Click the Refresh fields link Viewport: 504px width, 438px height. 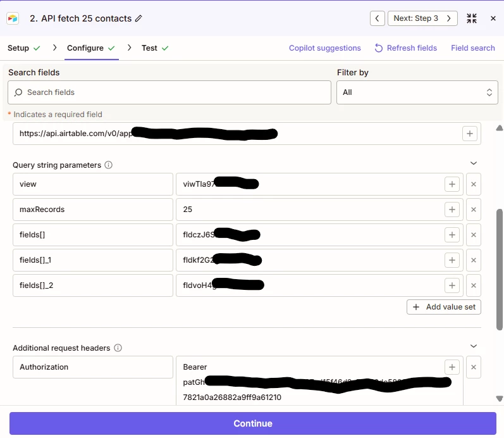405,48
